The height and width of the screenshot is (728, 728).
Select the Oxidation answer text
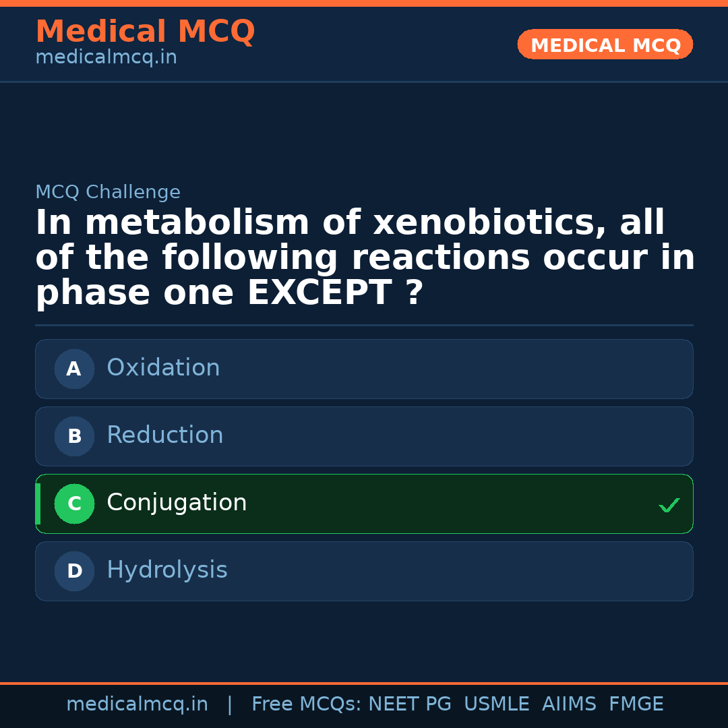(x=163, y=368)
